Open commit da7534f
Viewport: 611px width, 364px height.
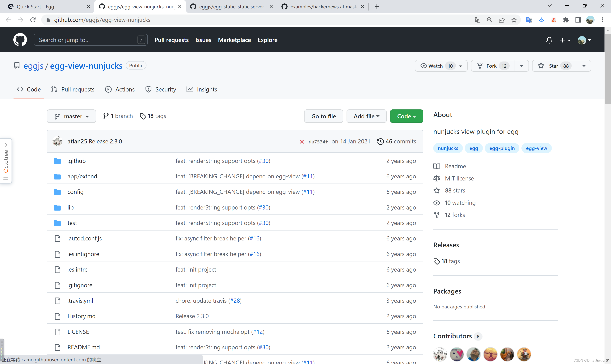318,142
